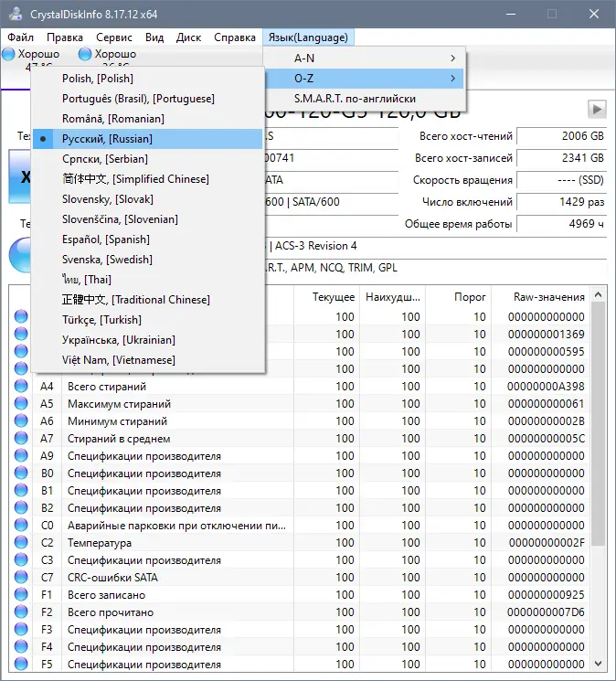This screenshot has width=616, height=681.
Task: Click status orb for C7 CRC-ошибки SATA
Action: point(21,577)
